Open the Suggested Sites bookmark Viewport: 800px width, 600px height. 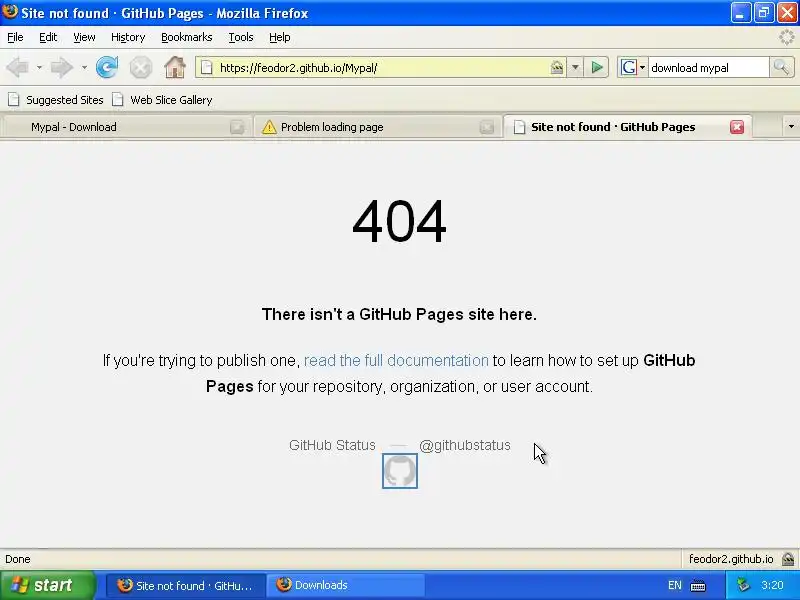[56, 100]
